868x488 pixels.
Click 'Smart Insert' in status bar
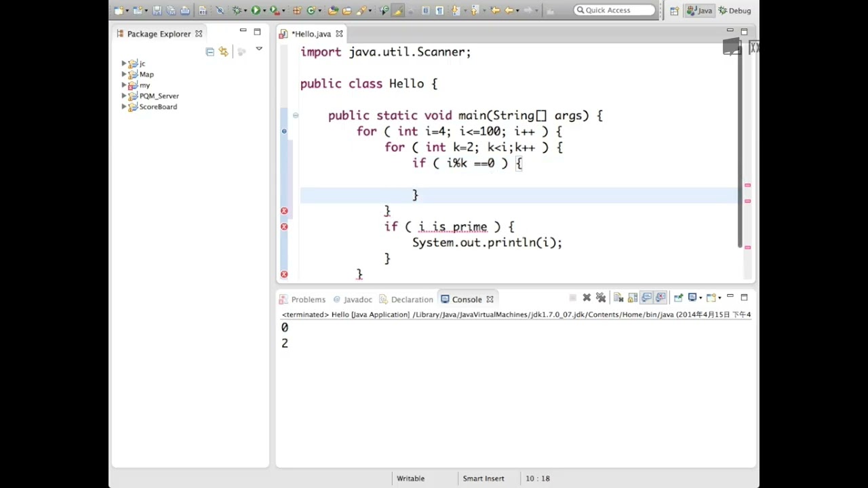(484, 479)
